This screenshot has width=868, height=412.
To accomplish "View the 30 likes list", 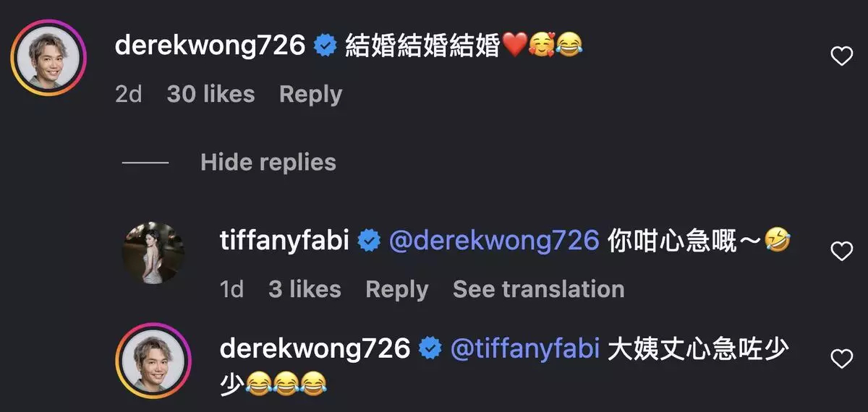I will coord(210,94).
